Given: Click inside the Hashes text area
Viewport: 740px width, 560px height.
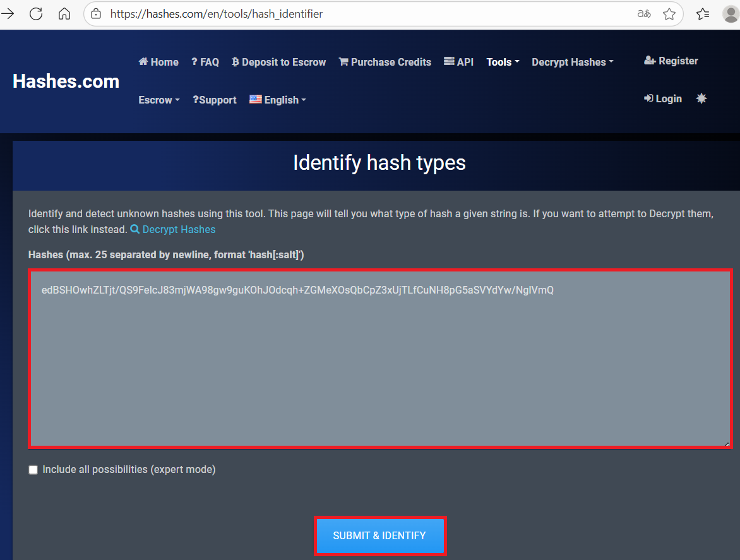Looking at the screenshot, I should point(379,366).
